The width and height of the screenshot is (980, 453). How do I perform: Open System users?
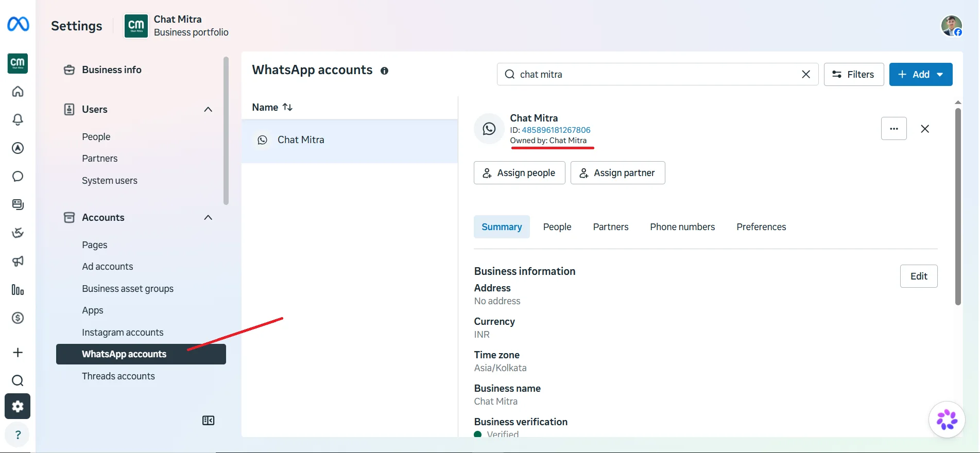110,180
